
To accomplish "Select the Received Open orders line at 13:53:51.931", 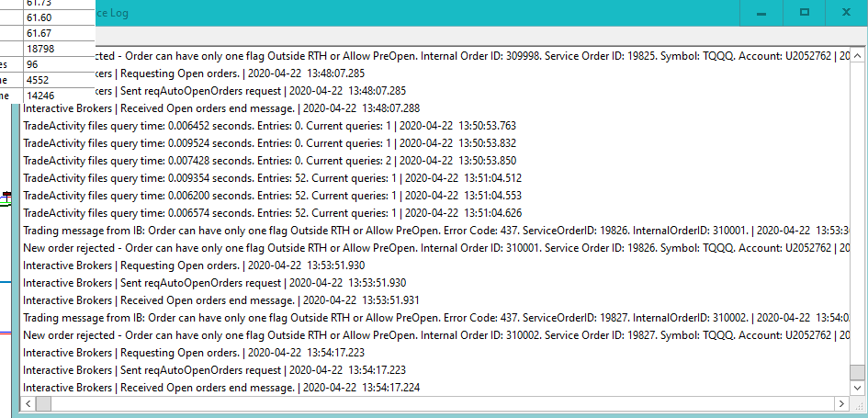I will click(x=221, y=300).
